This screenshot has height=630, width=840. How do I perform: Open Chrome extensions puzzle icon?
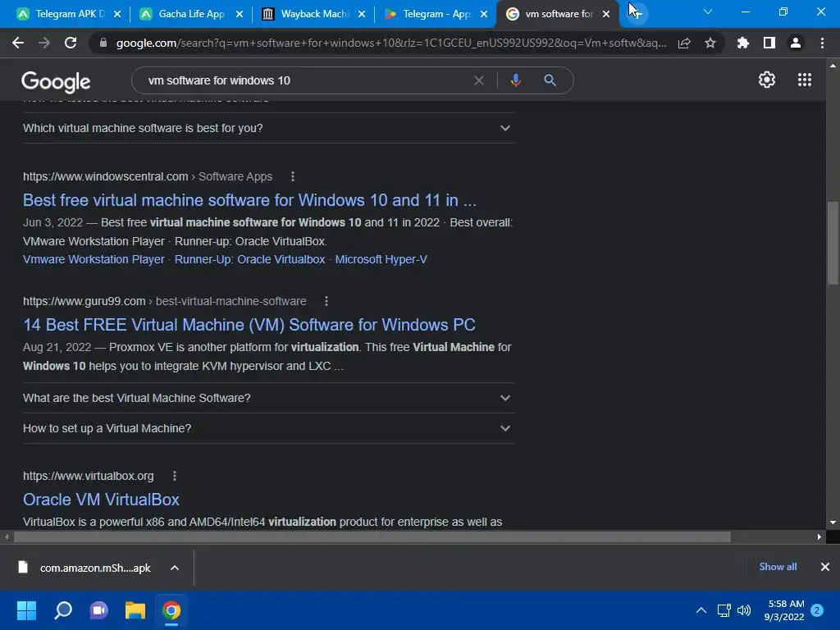tap(743, 43)
